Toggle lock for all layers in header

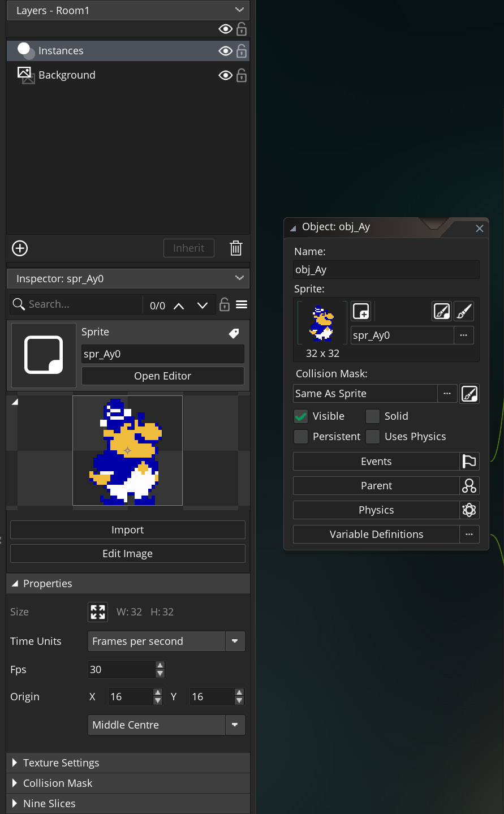(242, 29)
